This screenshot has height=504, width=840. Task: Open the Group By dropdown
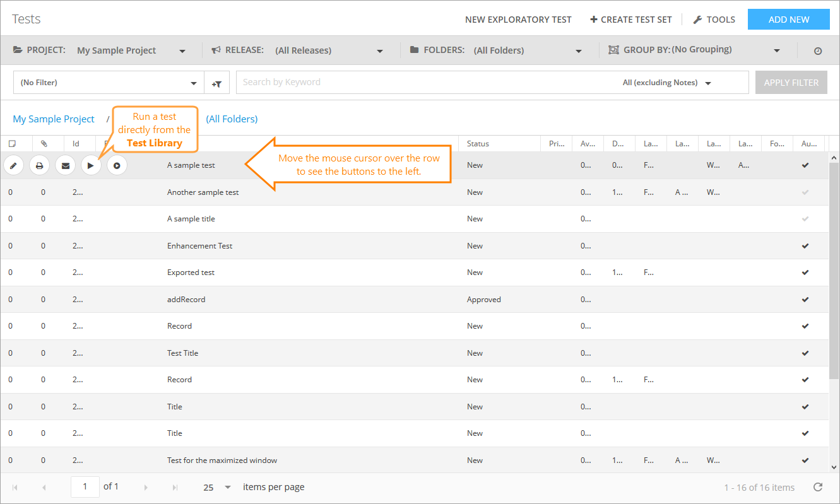click(x=694, y=50)
